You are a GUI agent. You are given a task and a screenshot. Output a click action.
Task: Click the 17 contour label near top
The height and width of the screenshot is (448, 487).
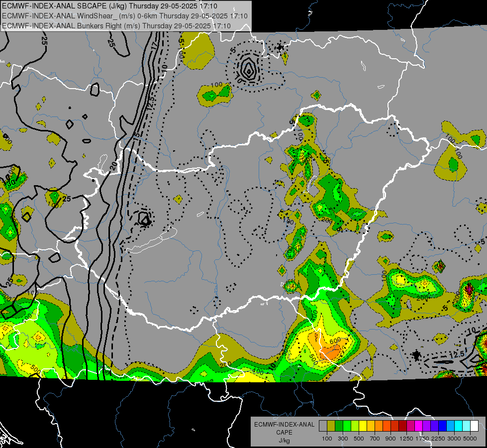155,45
